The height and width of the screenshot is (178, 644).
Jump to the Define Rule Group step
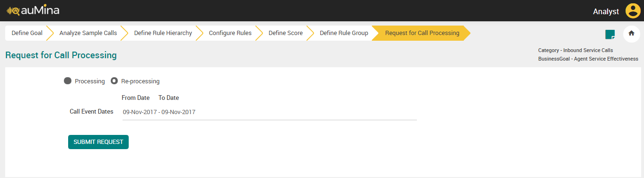tap(344, 33)
